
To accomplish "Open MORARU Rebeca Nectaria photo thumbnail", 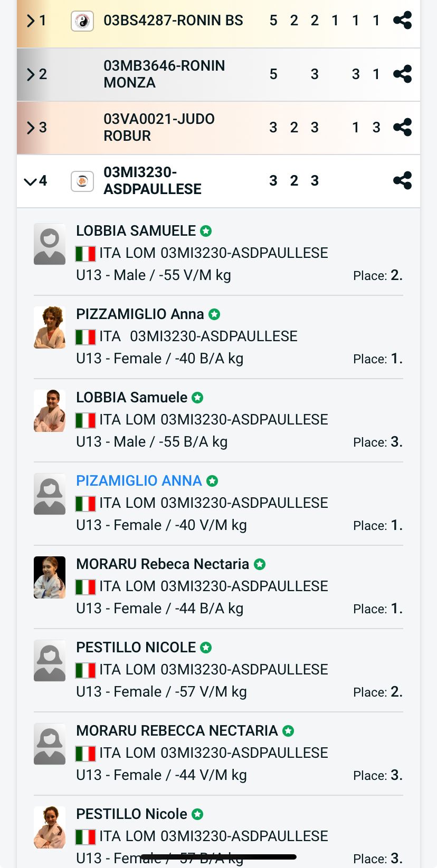I will [x=50, y=577].
